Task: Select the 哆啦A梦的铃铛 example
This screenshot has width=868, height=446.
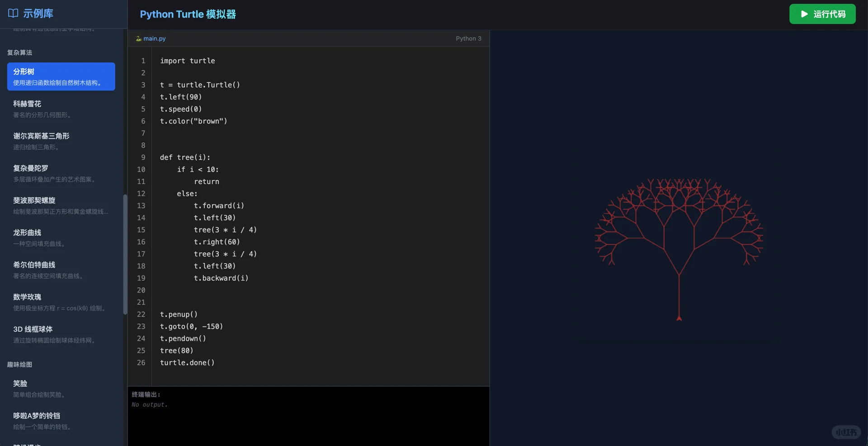Action: pos(61,420)
